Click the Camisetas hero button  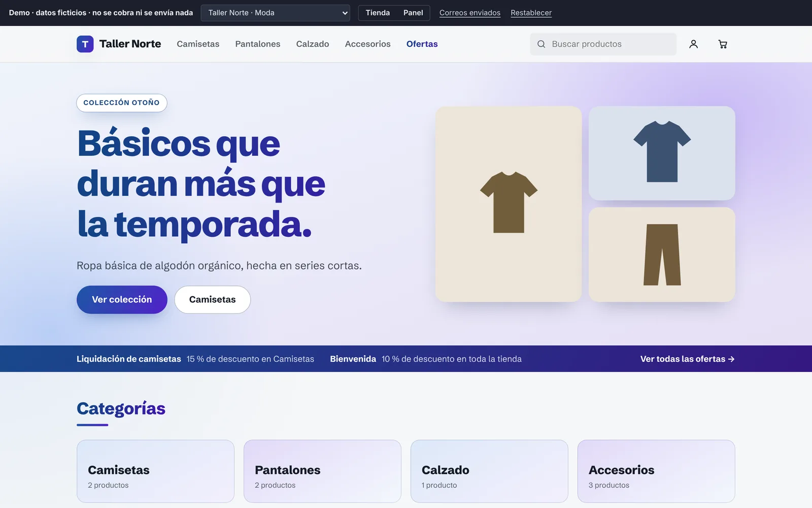pyautogui.click(x=212, y=300)
